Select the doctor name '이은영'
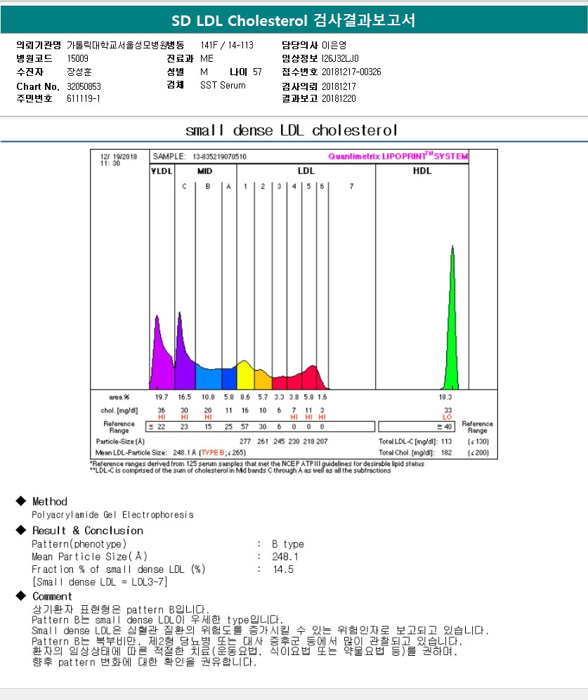This screenshot has height=700, width=588. tap(334, 45)
